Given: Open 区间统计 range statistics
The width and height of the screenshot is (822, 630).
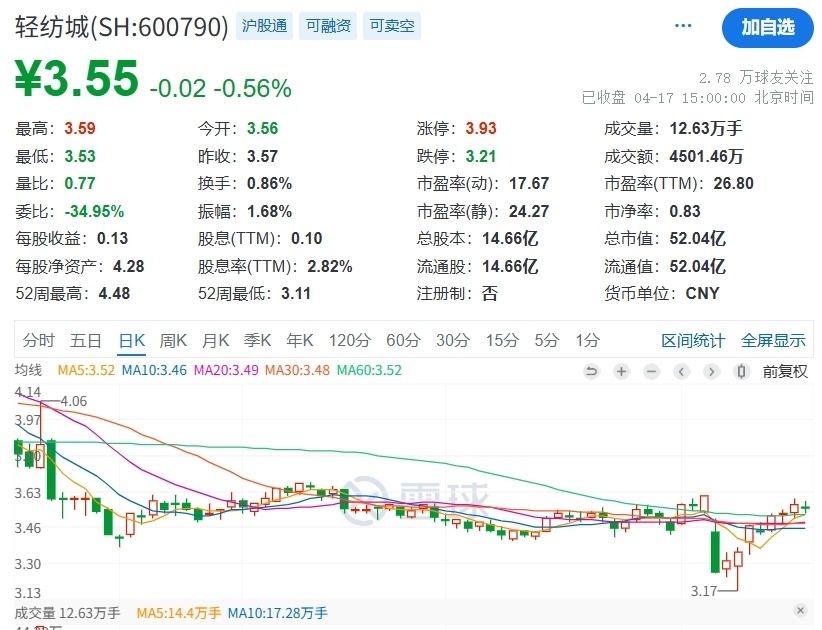Looking at the screenshot, I should 693,341.
